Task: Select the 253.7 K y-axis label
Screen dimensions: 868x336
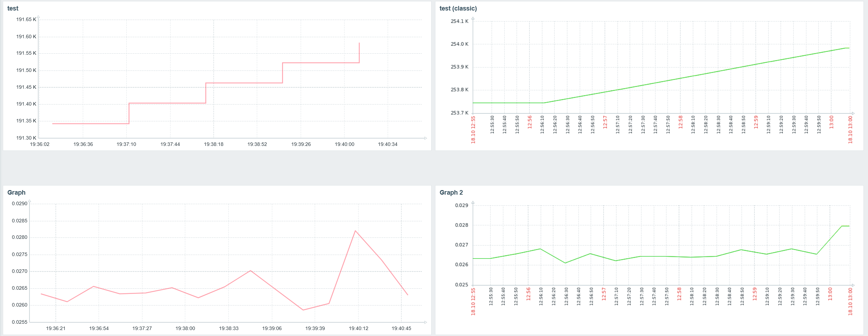Action: 459,113
